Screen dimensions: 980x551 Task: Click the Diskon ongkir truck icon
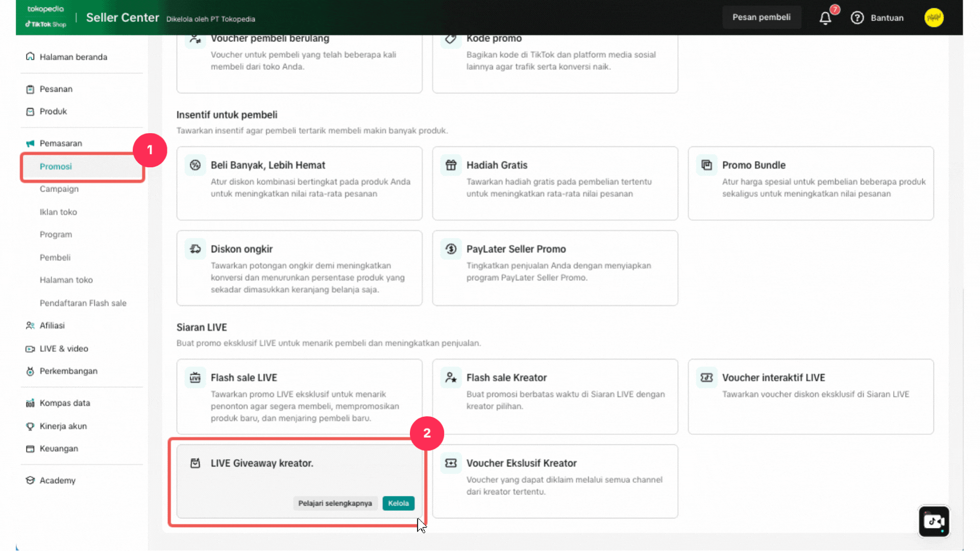coord(195,249)
